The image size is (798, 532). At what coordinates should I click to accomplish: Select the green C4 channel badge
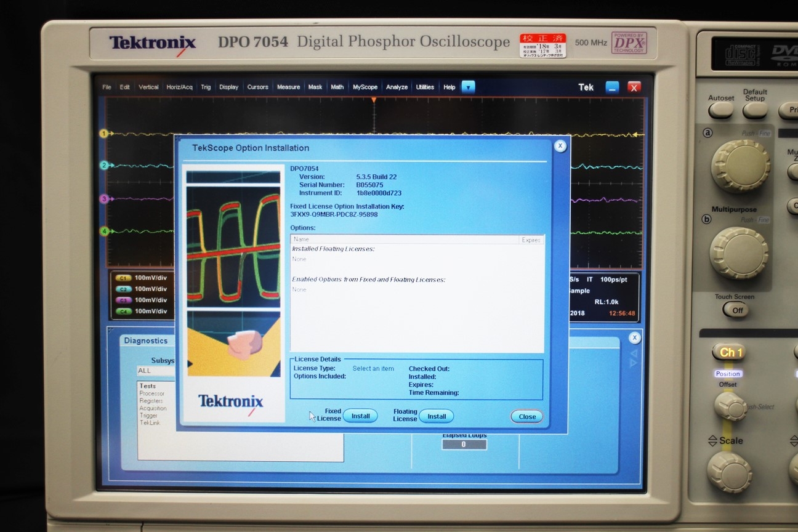pyautogui.click(x=123, y=312)
